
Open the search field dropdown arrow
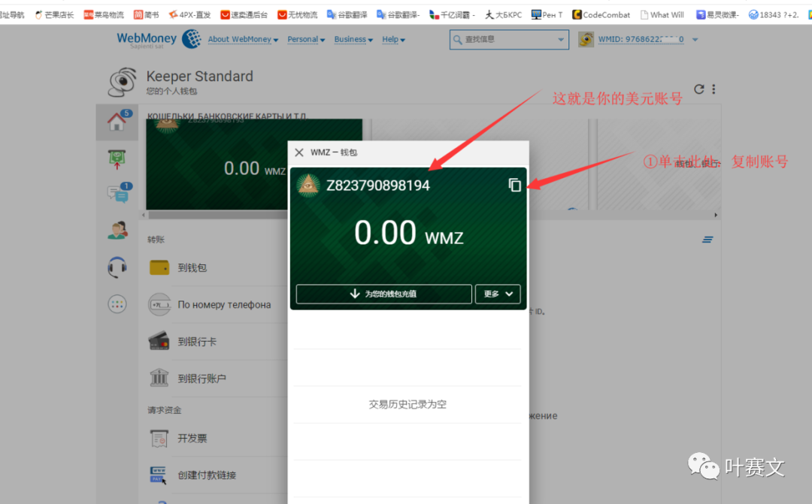click(561, 40)
